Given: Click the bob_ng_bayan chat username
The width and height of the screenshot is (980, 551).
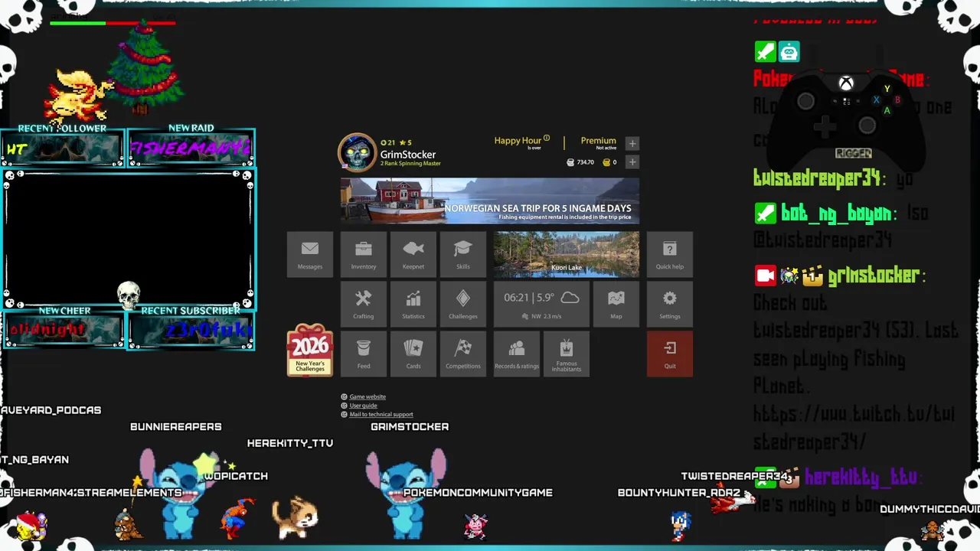Looking at the screenshot, I should pyautogui.click(x=838, y=214).
